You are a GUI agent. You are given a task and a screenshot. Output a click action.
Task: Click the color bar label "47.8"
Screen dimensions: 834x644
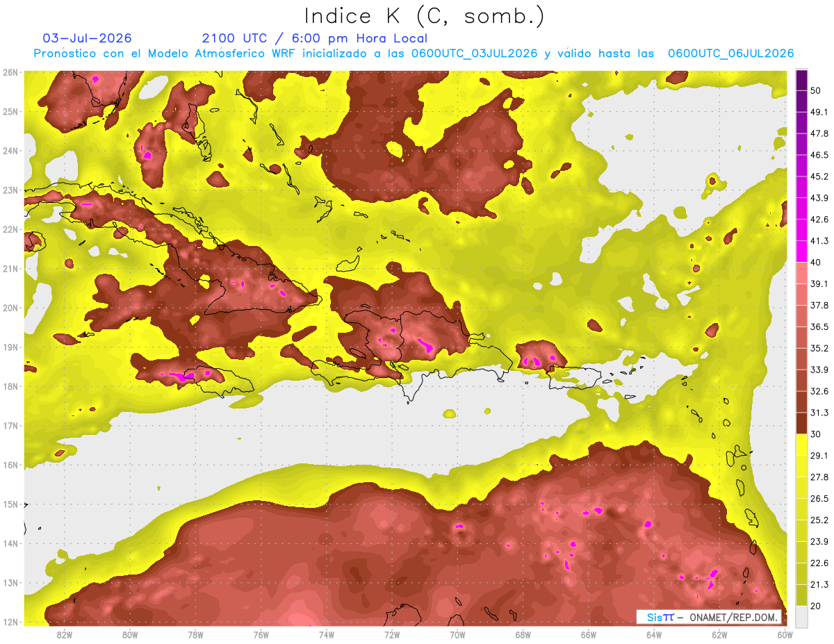[819, 134]
